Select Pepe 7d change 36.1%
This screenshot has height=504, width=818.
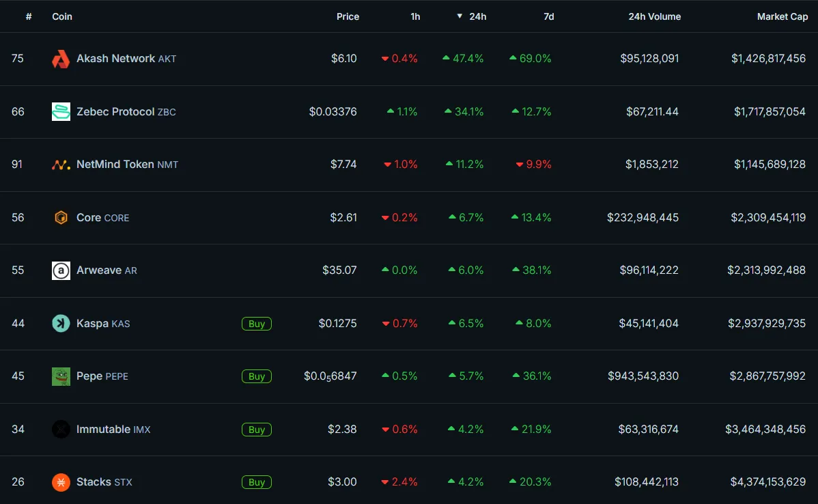pos(532,376)
